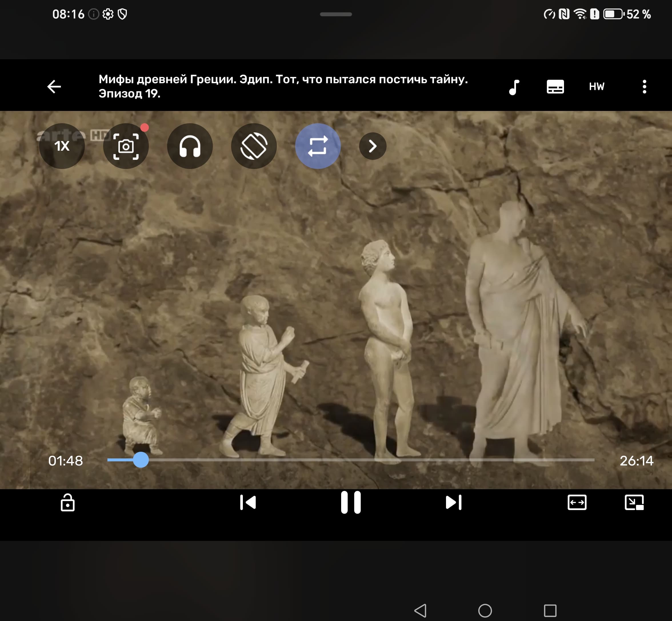Enter picture-in-picture mode
The height and width of the screenshot is (621, 672).
click(x=634, y=503)
